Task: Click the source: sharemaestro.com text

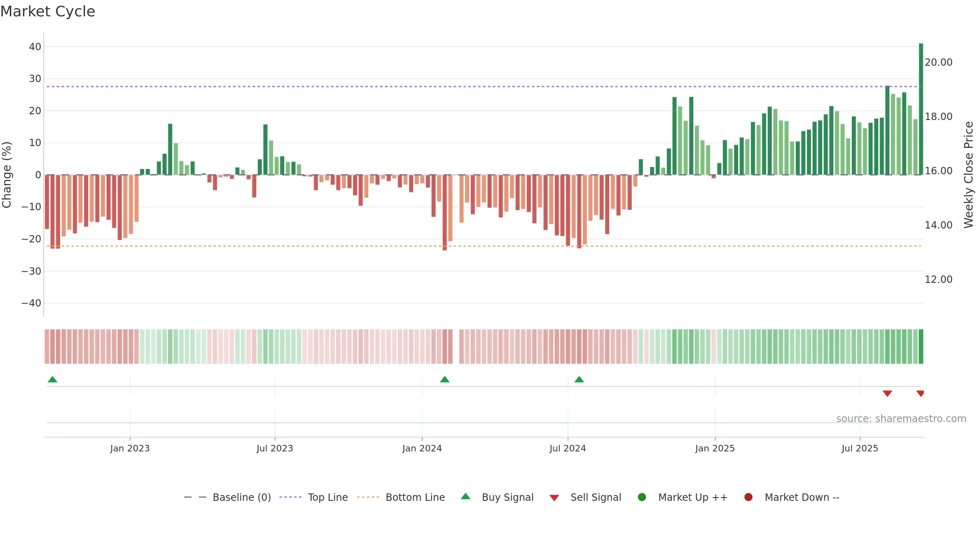Action: point(901,418)
